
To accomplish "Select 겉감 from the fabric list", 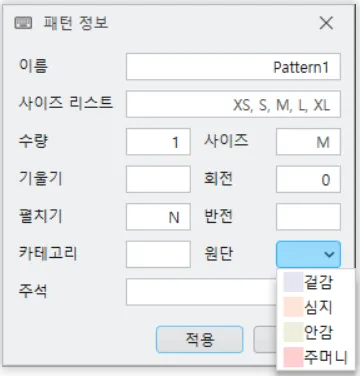I will [316, 282].
